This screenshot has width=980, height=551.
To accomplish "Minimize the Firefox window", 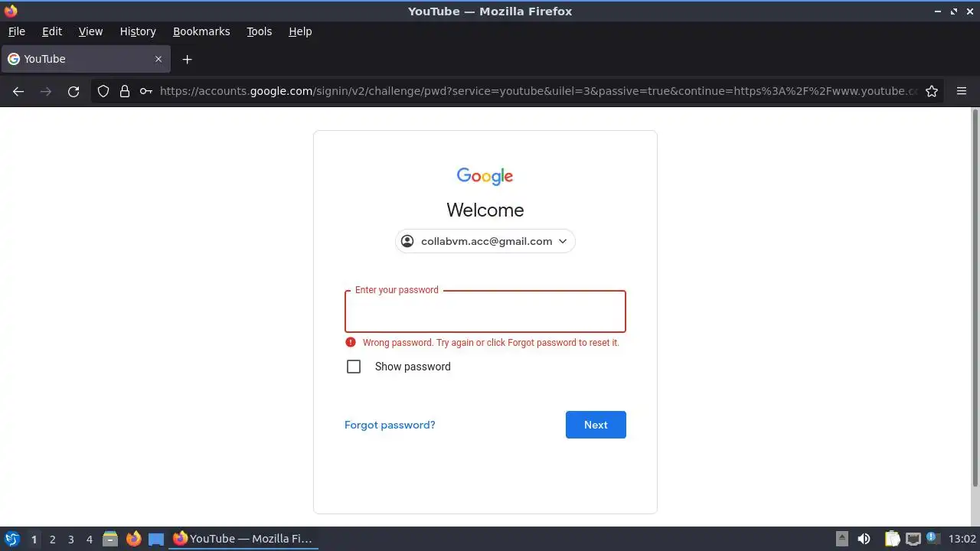I will pyautogui.click(x=938, y=11).
